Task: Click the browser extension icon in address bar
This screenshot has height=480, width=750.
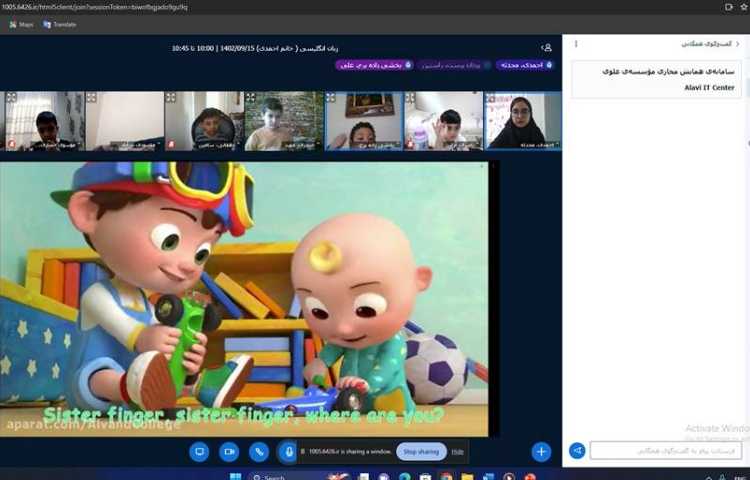Action: (728, 7)
